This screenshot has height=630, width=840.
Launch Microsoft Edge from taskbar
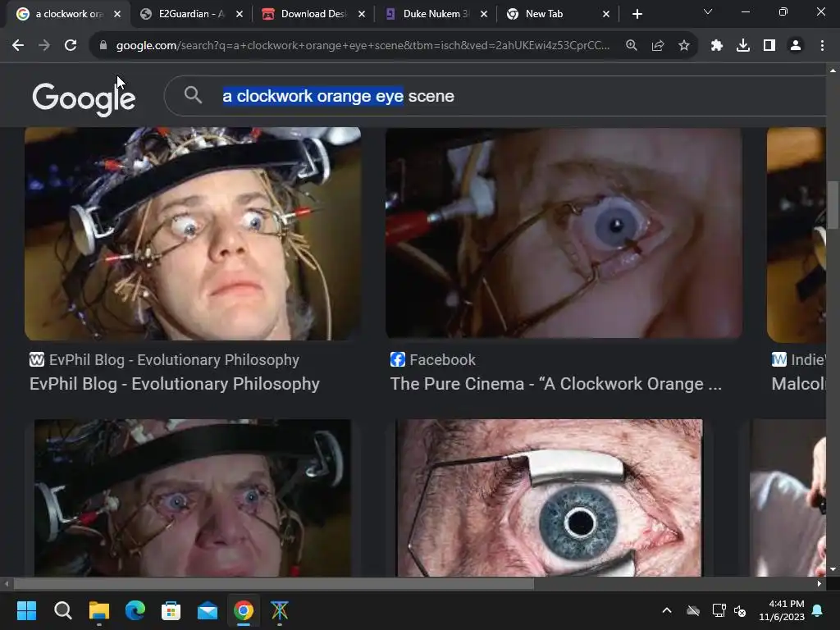(x=135, y=610)
